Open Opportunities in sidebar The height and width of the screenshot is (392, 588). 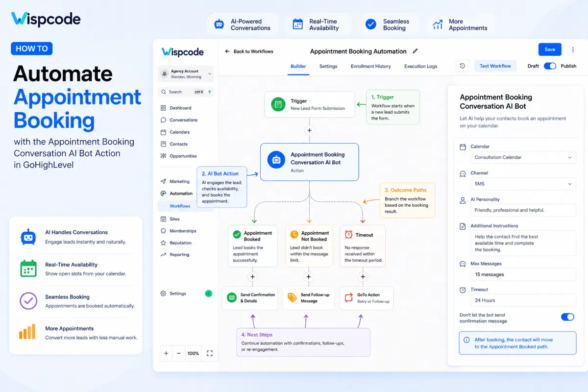(x=178, y=156)
